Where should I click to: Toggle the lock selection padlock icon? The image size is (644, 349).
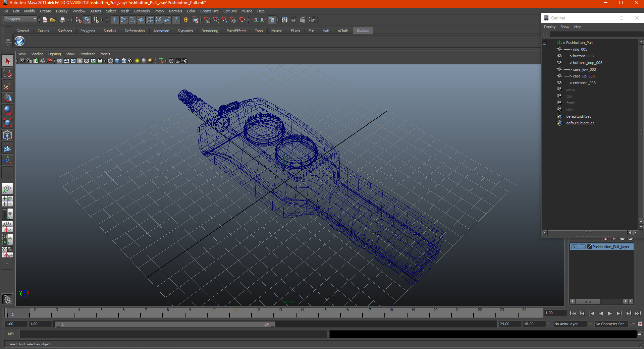tap(185, 20)
